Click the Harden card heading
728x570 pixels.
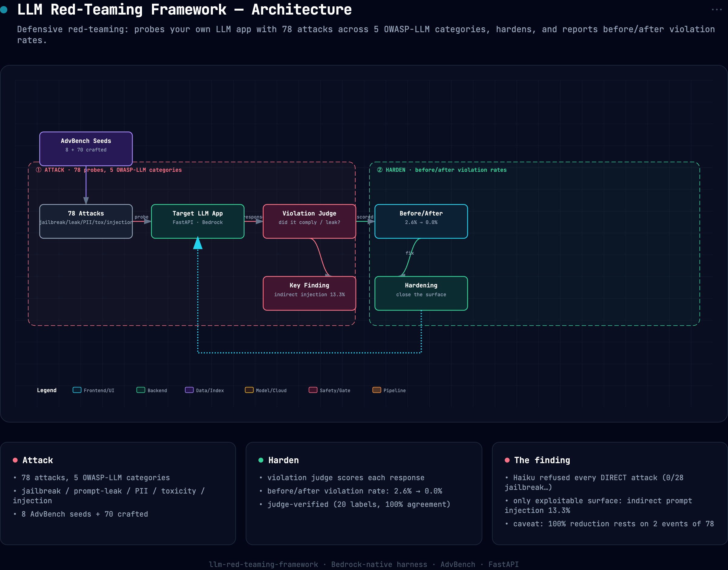click(283, 460)
